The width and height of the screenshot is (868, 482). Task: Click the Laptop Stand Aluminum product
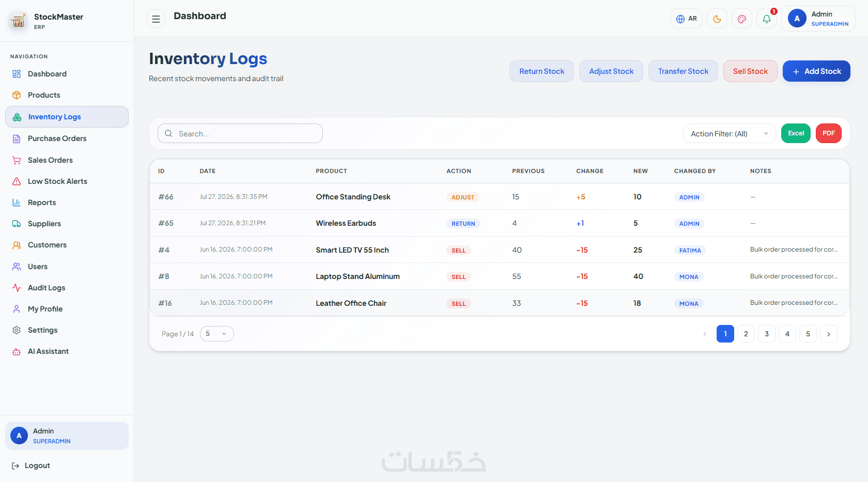358,276
